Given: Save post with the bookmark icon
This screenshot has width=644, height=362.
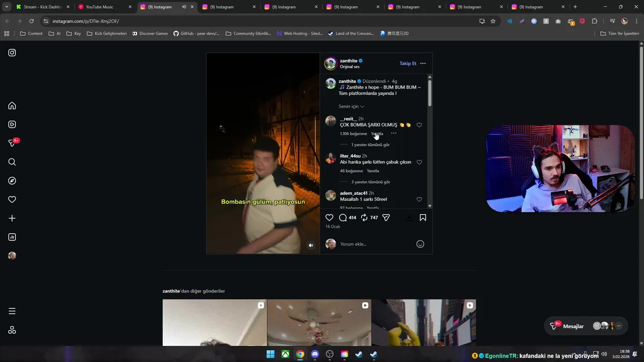Looking at the screenshot, I should click(x=423, y=218).
